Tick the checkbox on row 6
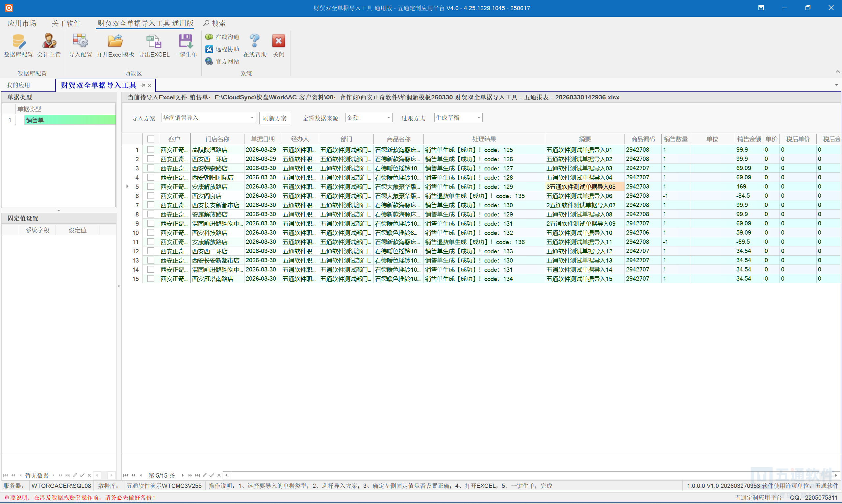The image size is (842, 504). tap(151, 196)
